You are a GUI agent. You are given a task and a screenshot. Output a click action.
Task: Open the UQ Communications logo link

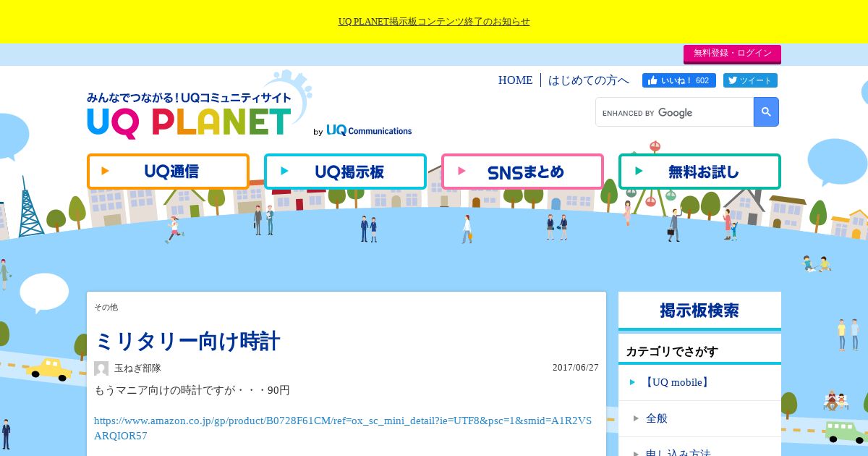coord(369,130)
